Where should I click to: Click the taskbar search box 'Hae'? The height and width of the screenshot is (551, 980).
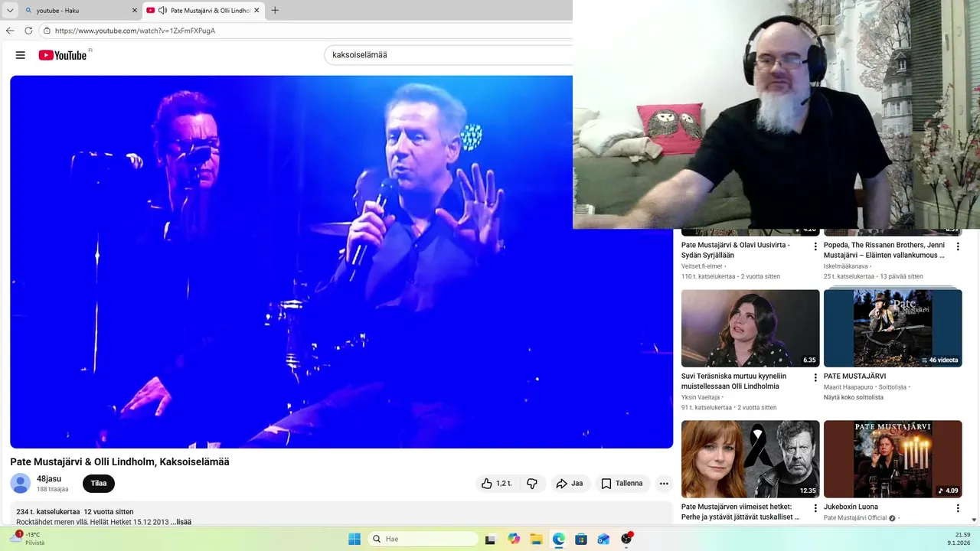click(x=423, y=539)
